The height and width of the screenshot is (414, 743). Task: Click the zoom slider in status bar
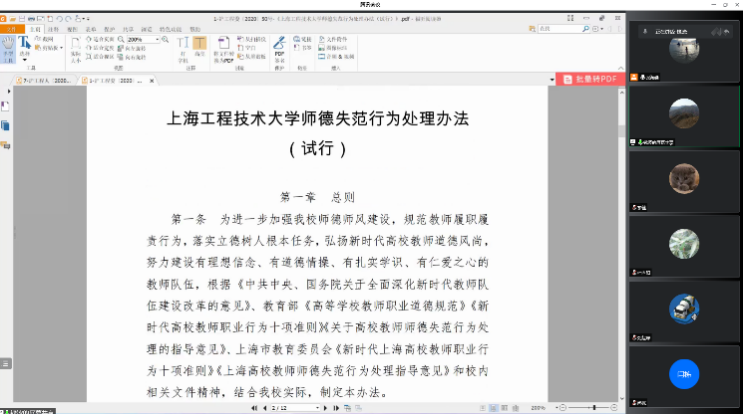[x=590, y=408]
